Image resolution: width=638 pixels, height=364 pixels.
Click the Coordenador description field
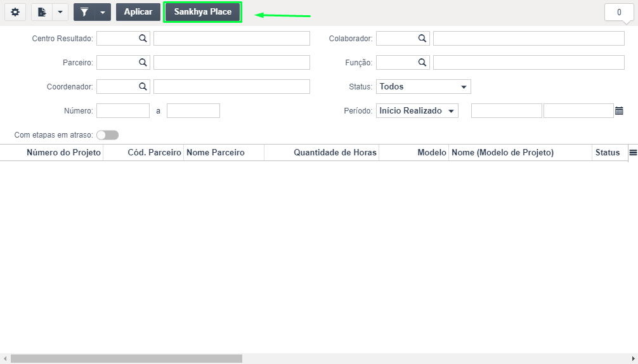(231, 86)
